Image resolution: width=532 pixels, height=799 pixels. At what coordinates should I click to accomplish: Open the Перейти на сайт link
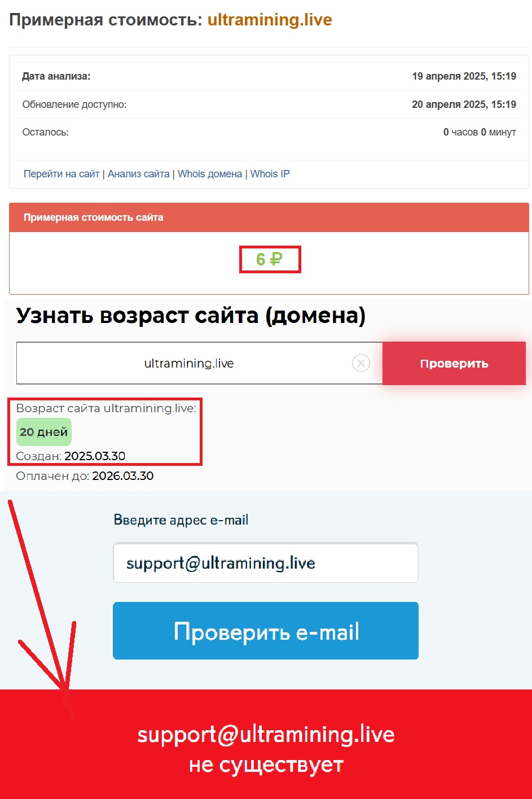coord(61,174)
